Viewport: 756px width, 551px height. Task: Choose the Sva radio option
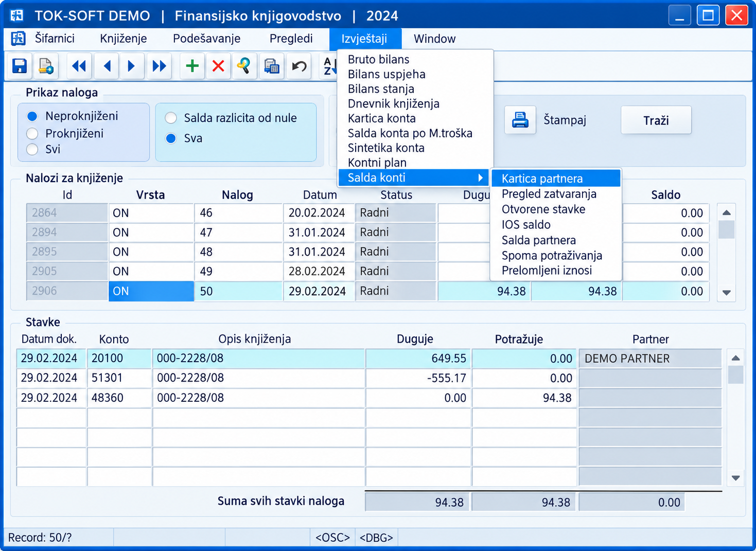tap(171, 138)
